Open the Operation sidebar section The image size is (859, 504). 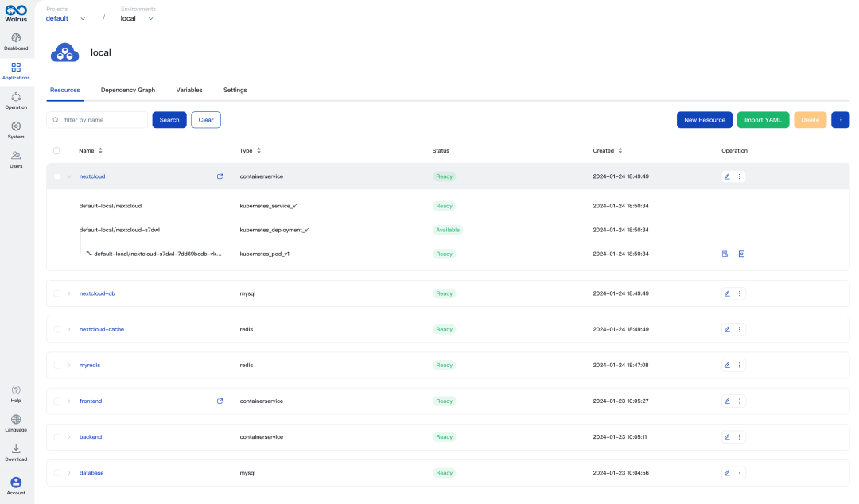pos(16,101)
